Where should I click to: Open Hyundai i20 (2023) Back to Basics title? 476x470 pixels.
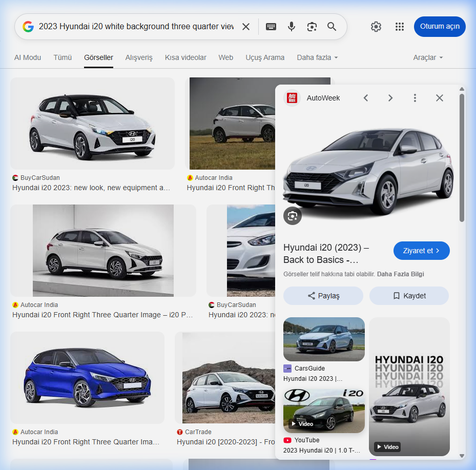[x=326, y=254]
